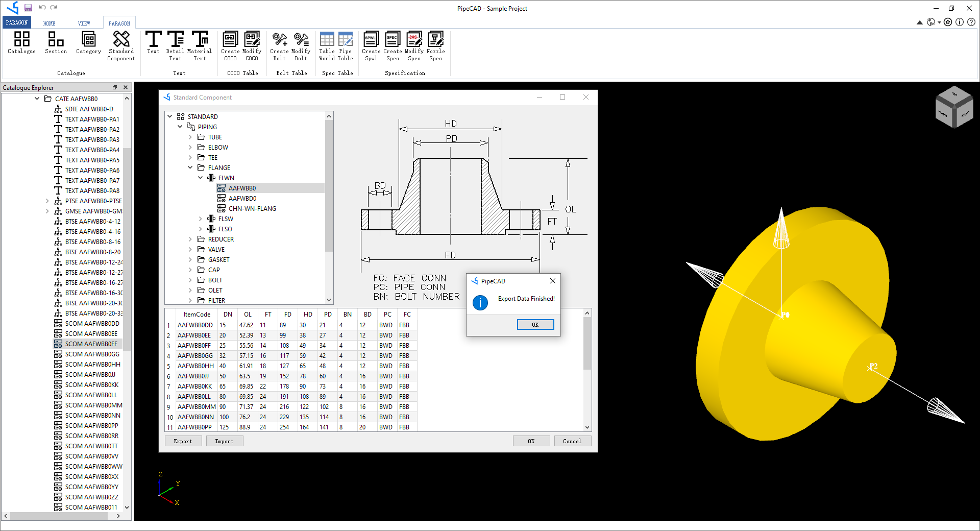Collapse the FLANGE folder in Standard Component tree
The image size is (980, 531).
tap(190, 167)
